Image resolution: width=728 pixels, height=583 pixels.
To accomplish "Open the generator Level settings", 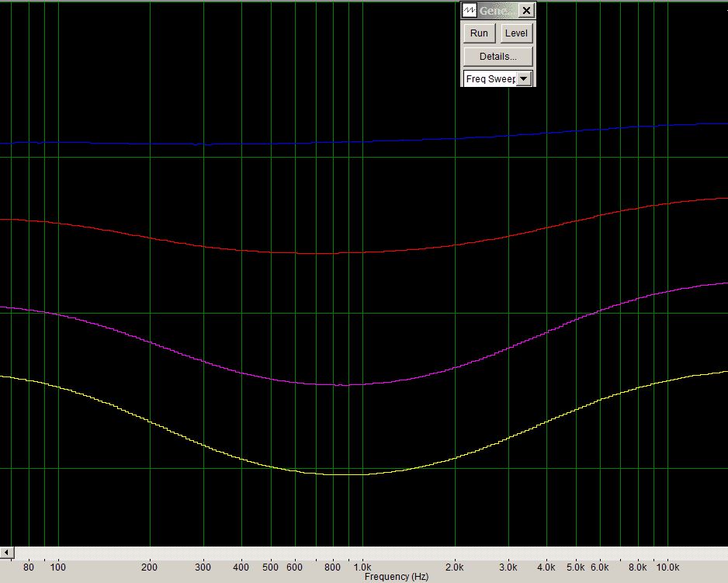I will [516, 33].
